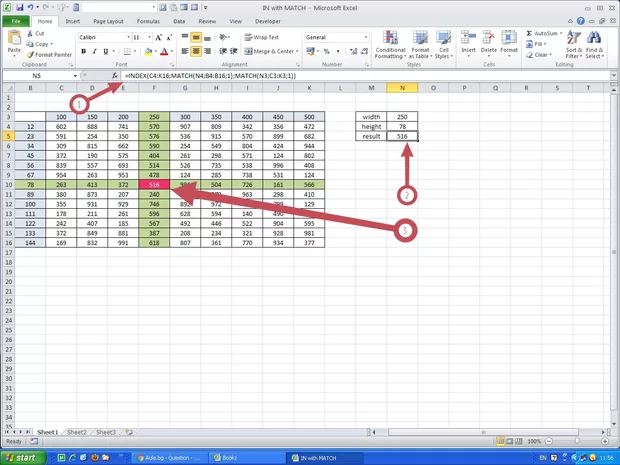Switch to the Data tab
620x465 pixels.
(x=179, y=21)
